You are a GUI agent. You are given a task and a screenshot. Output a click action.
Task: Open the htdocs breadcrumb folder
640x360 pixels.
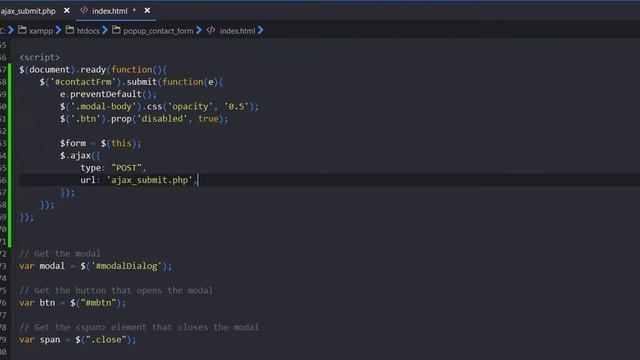click(88, 31)
